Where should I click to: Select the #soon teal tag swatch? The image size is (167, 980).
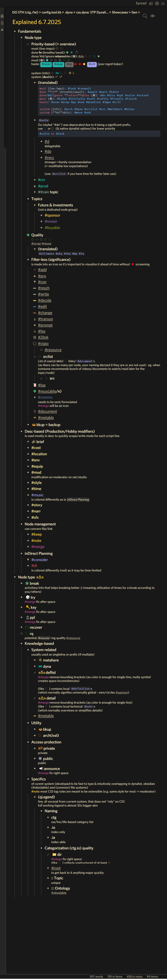46,64
